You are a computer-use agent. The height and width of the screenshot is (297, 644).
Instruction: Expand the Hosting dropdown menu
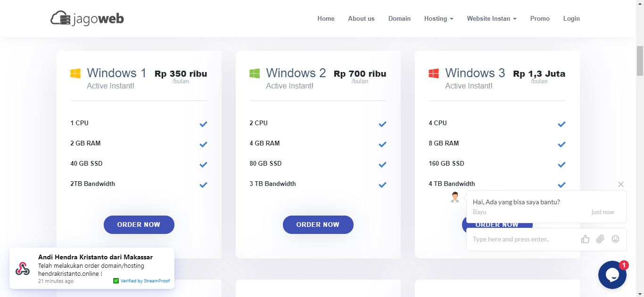[439, 18]
